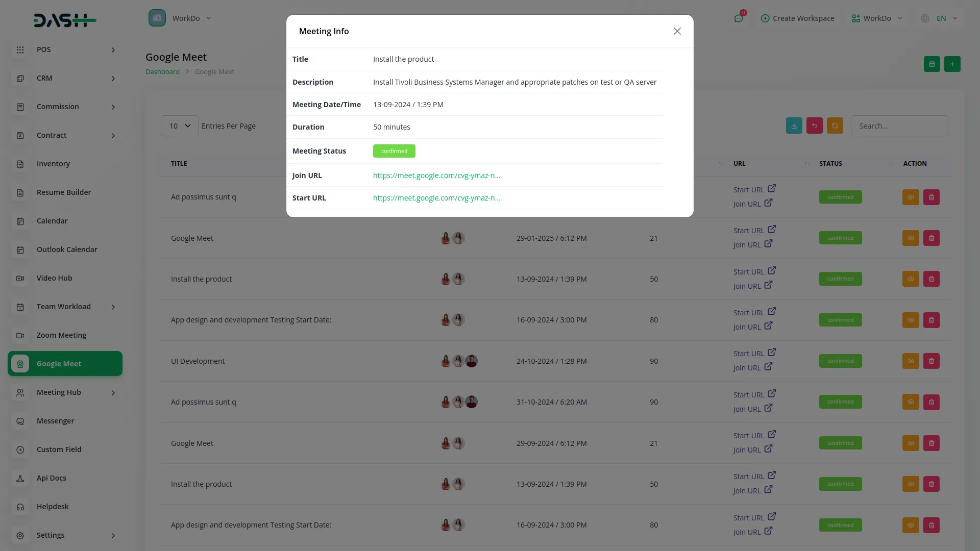Image resolution: width=980 pixels, height=551 pixels.
Task: Click the red reset icon beside search
Action: pyautogui.click(x=814, y=126)
